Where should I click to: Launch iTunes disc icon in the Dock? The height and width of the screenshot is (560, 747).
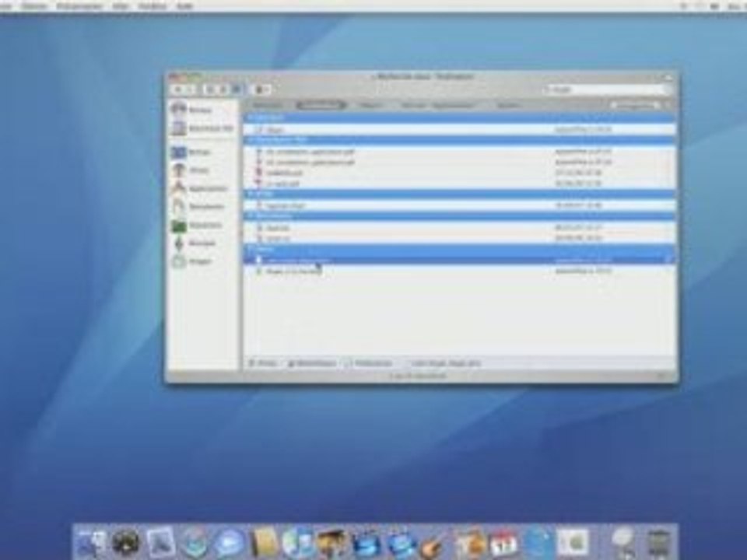point(297,542)
